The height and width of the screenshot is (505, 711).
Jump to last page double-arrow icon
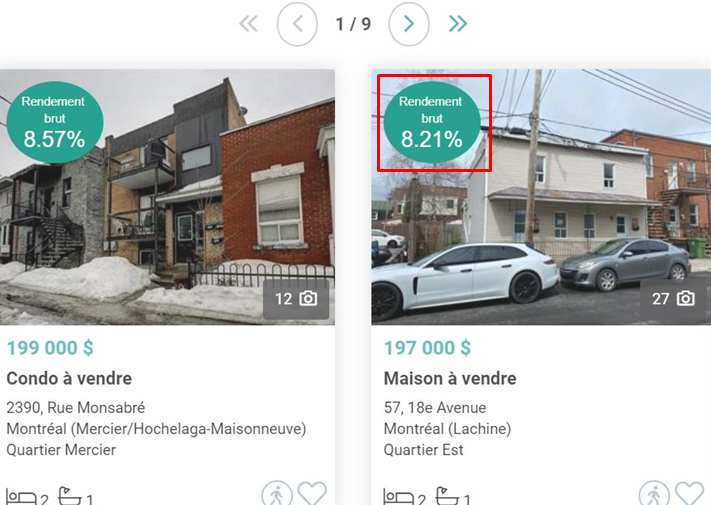coord(458,24)
